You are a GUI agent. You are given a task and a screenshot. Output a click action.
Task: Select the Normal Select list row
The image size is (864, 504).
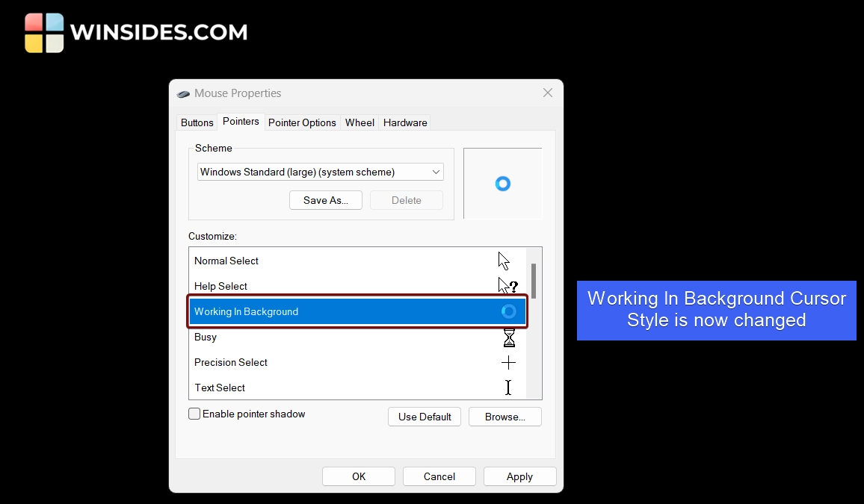click(x=357, y=261)
